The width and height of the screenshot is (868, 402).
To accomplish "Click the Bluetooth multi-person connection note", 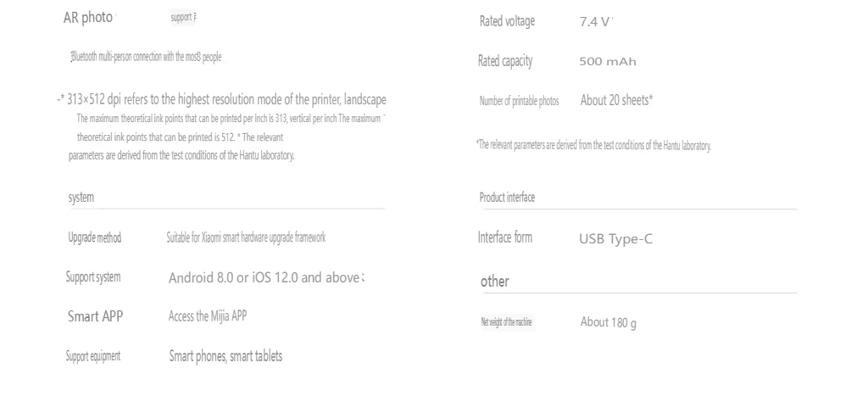I will 146,57.
